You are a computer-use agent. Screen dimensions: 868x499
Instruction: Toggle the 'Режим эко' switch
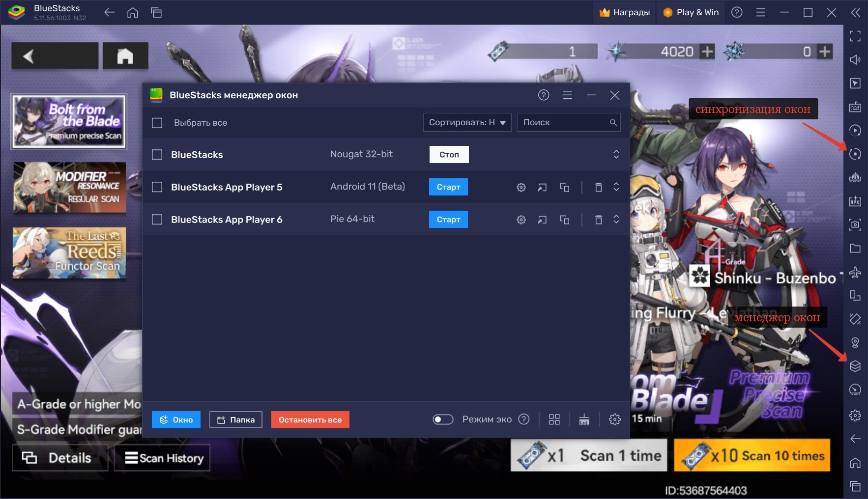443,419
